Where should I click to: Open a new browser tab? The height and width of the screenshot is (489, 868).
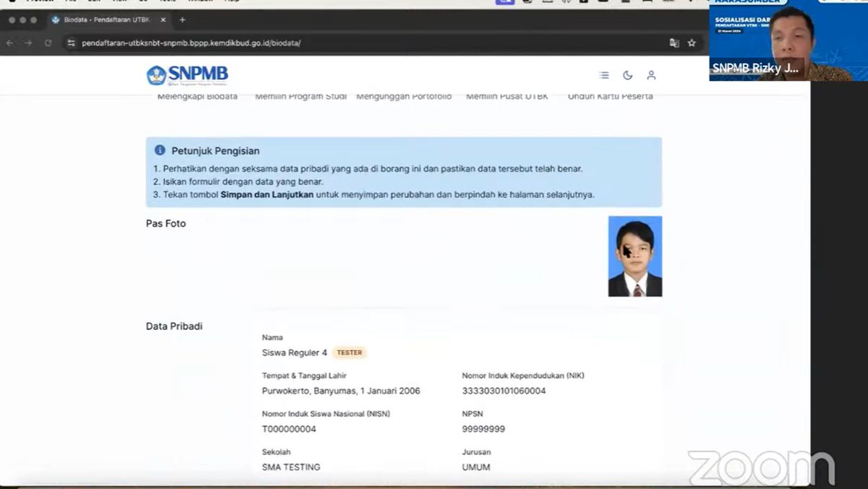point(182,20)
